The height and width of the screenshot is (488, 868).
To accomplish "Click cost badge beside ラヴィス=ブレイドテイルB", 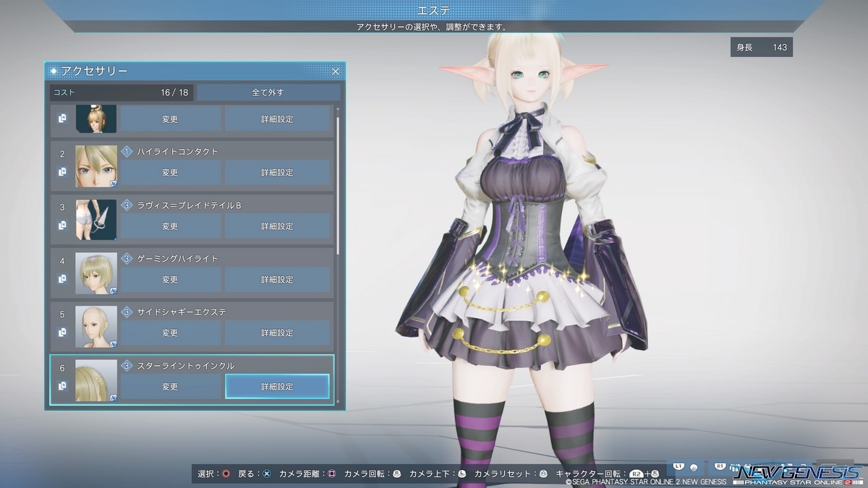I will [127, 205].
